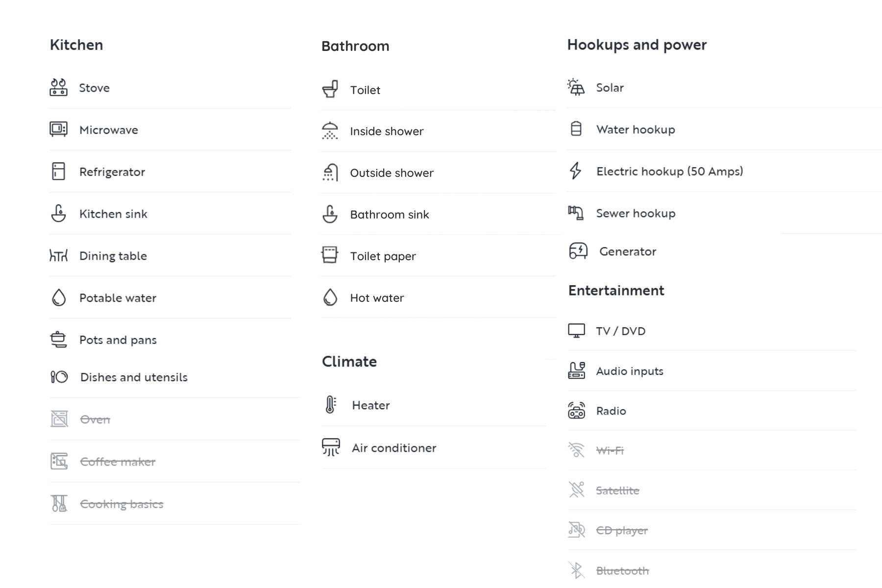This screenshot has height=588, width=882.
Task: Click the Microwave icon
Action: [58, 129]
